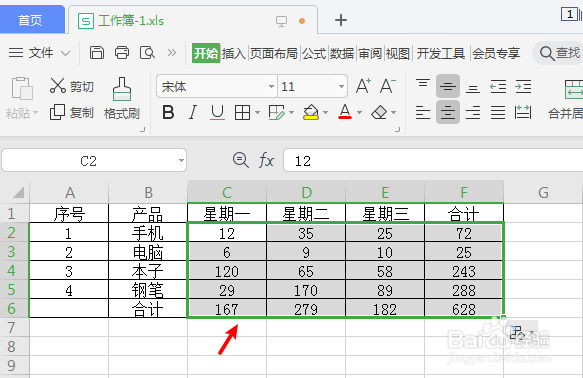Select column G header
Screen dimensions: 583x378
pos(543,193)
